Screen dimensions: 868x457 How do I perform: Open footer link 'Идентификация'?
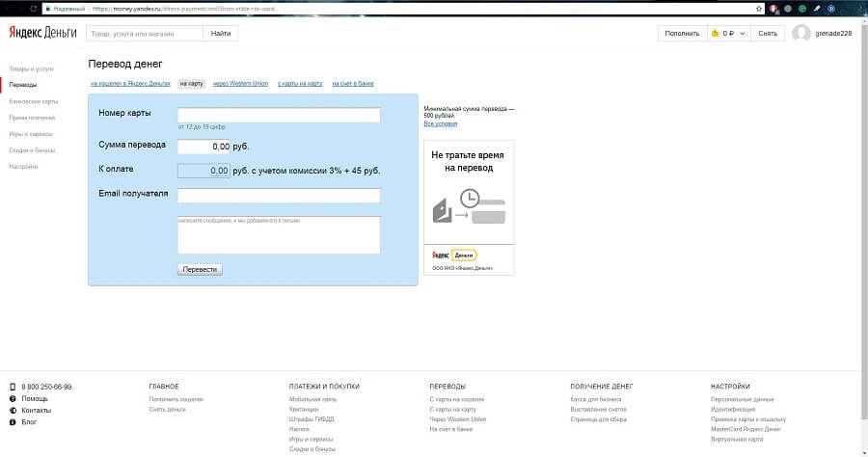coord(733,410)
